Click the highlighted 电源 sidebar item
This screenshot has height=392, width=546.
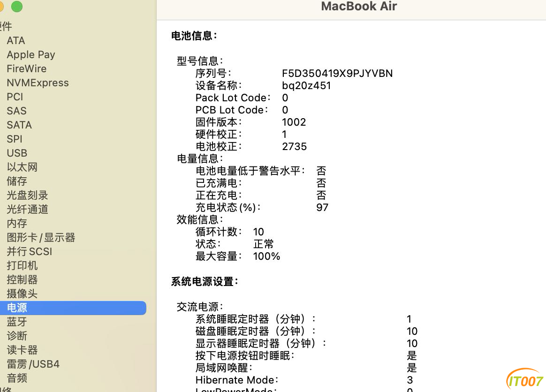(73, 308)
